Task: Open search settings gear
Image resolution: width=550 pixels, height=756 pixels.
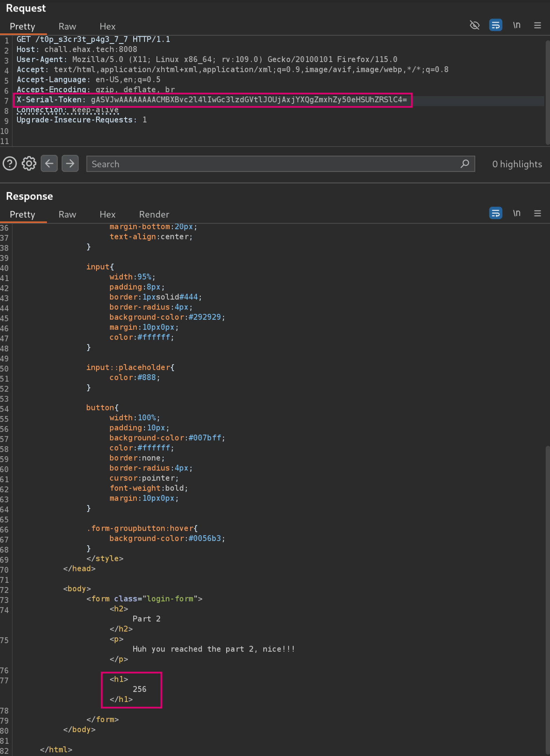Action: 29,164
